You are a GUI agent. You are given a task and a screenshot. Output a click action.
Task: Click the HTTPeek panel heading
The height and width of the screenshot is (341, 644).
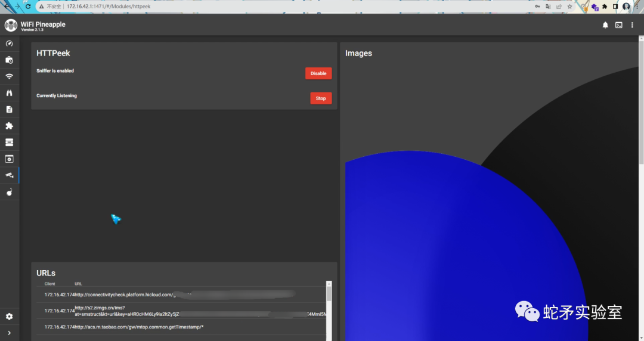click(53, 53)
